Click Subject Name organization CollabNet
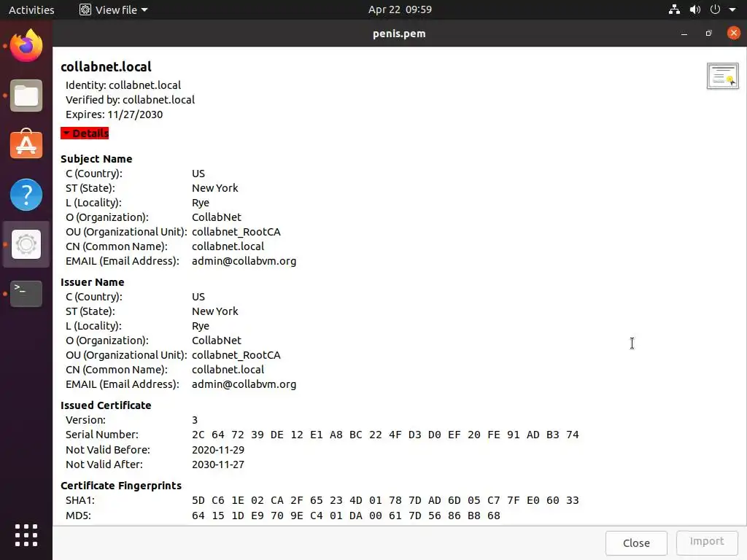 216,217
